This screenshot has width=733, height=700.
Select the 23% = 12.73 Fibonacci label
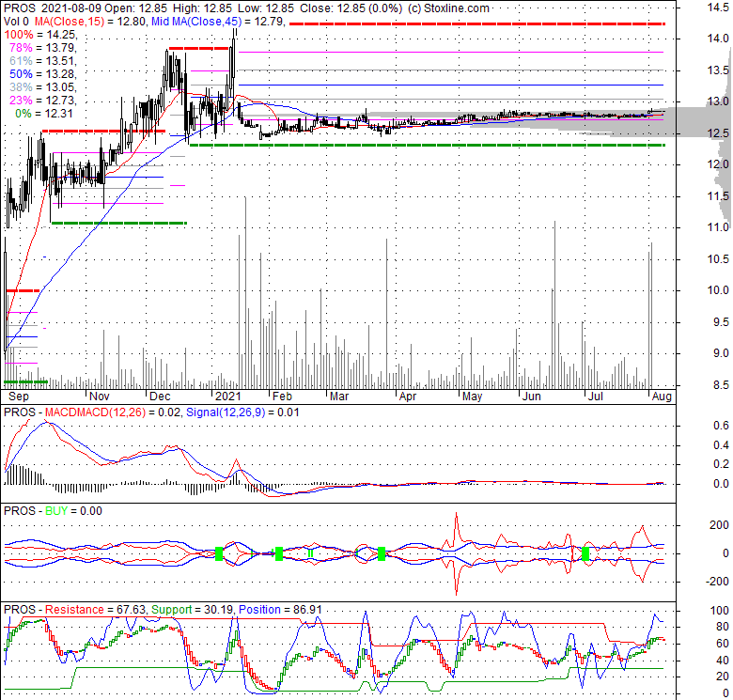pyautogui.click(x=43, y=100)
